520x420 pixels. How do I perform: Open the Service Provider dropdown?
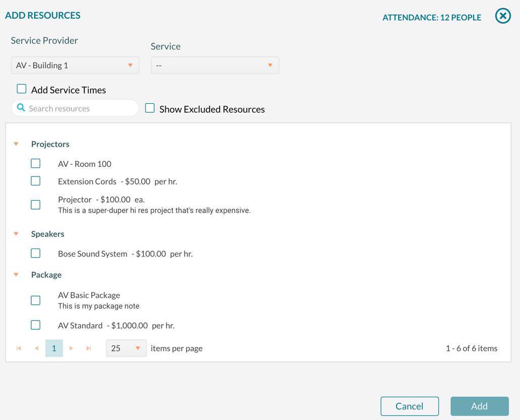[75, 66]
